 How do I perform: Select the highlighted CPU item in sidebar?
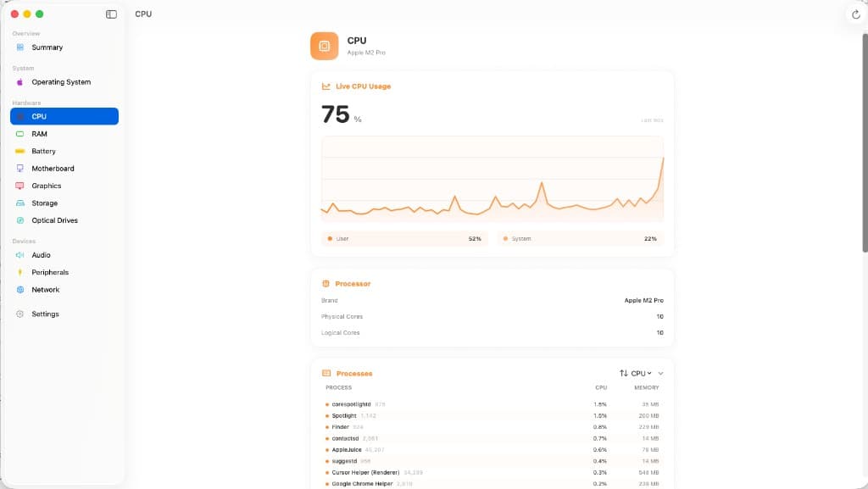coord(64,116)
